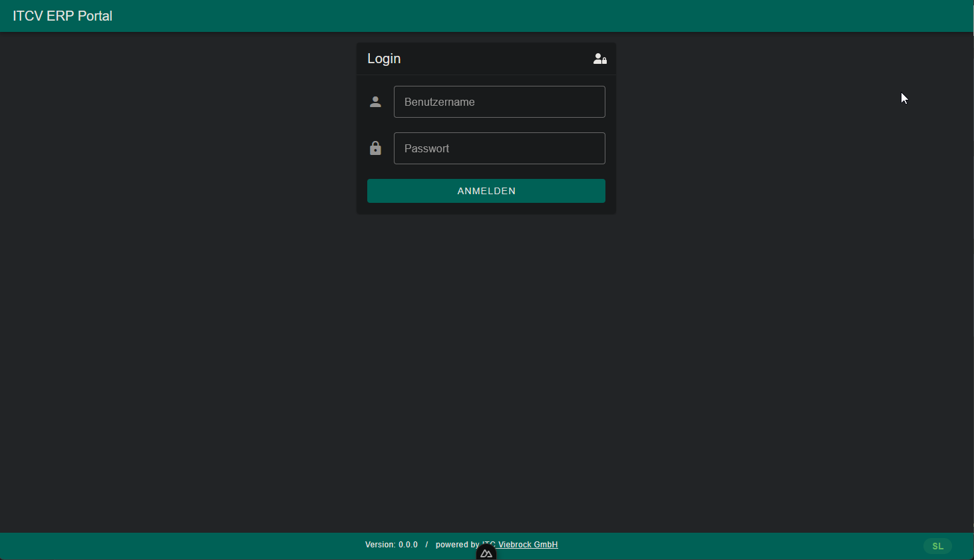This screenshot has height=560, width=974.
Task: Click card padding below the ANMELDEN button
Action: click(486, 208)
